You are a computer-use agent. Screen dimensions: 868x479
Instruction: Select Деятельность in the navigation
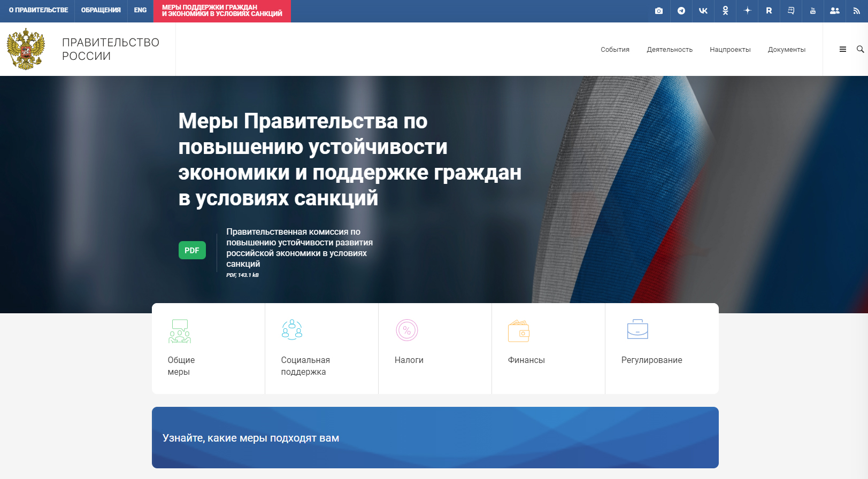click(x=670, y=50)
